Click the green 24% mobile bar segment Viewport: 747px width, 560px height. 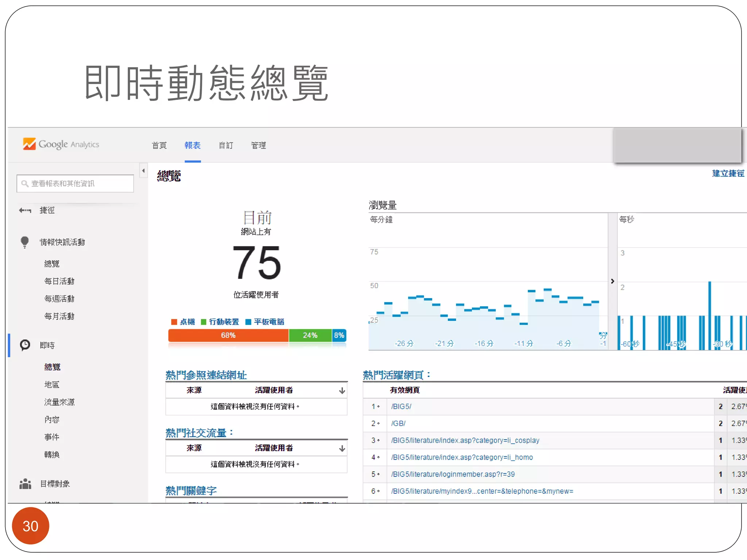[310, 335]
